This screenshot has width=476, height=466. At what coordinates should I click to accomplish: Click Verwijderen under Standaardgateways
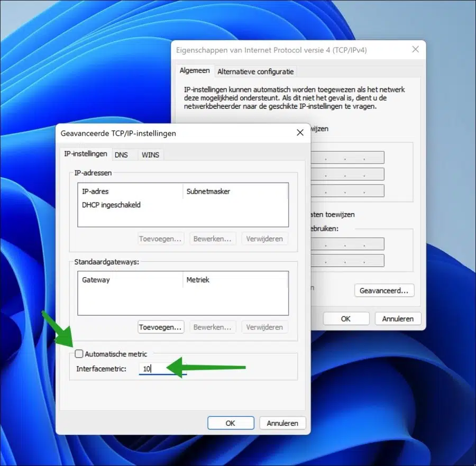tap(264, 327)
